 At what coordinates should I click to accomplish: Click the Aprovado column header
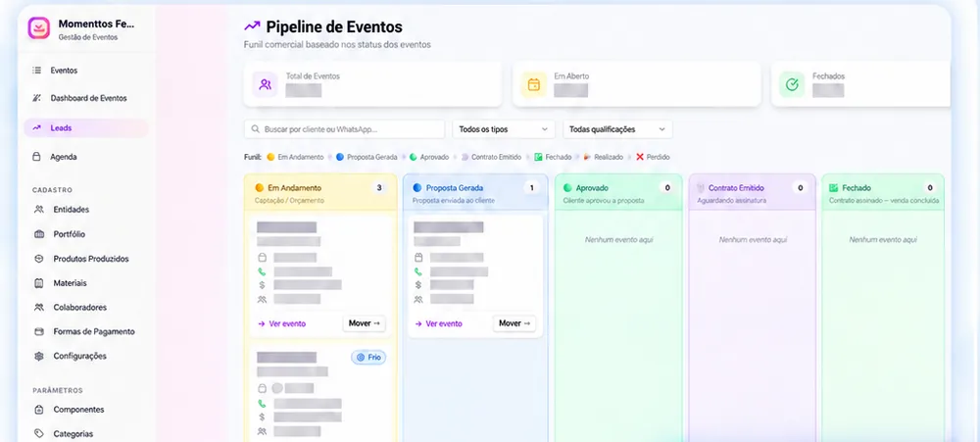(x=618, y=193)
